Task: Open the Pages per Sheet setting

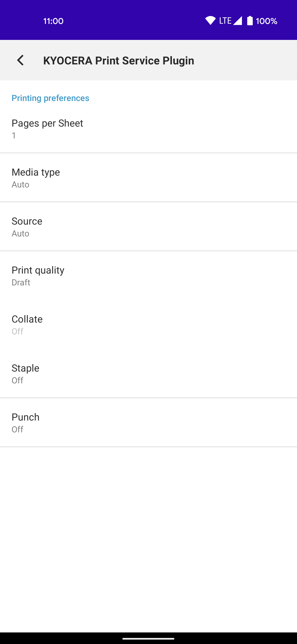Action: tap(148, 129)
